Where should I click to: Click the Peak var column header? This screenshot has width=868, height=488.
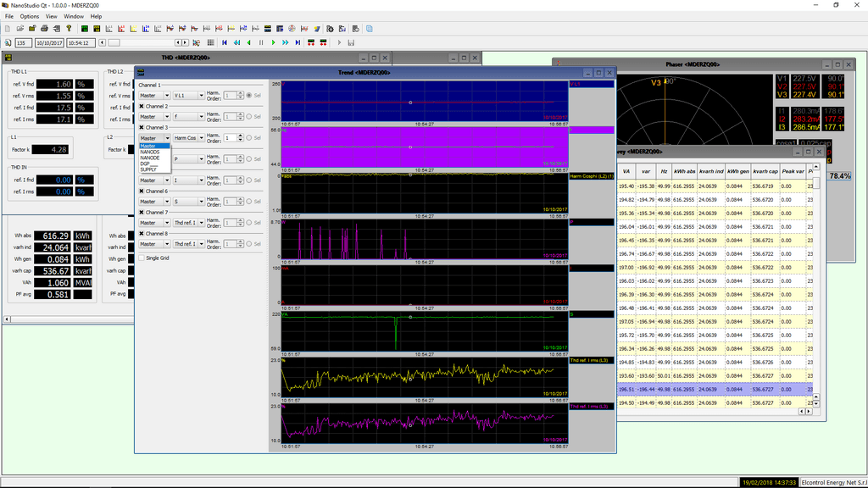[793, 171]
